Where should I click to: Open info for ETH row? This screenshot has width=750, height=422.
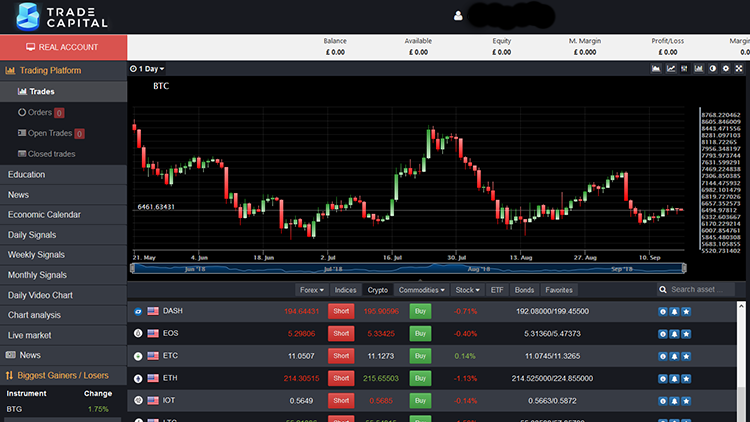pos(662,378)
